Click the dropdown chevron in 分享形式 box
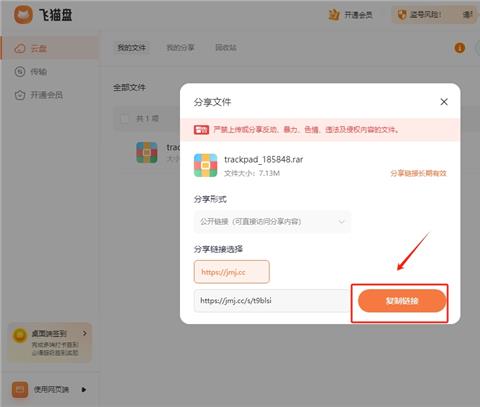 (341, 222)
